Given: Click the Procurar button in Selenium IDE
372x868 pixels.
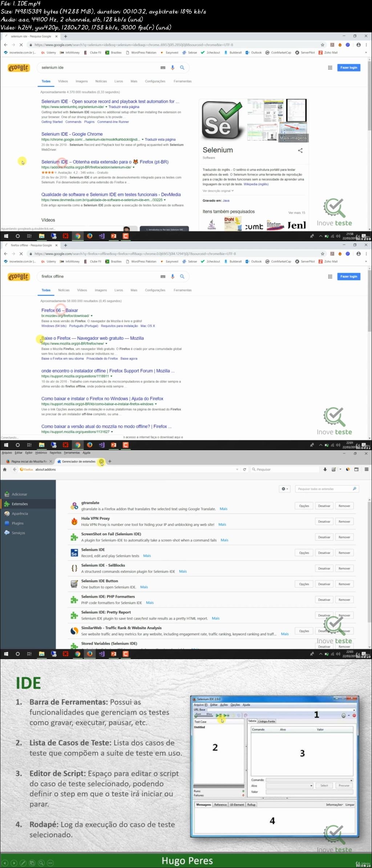Looking at the screenshot, I should (344, 786).
